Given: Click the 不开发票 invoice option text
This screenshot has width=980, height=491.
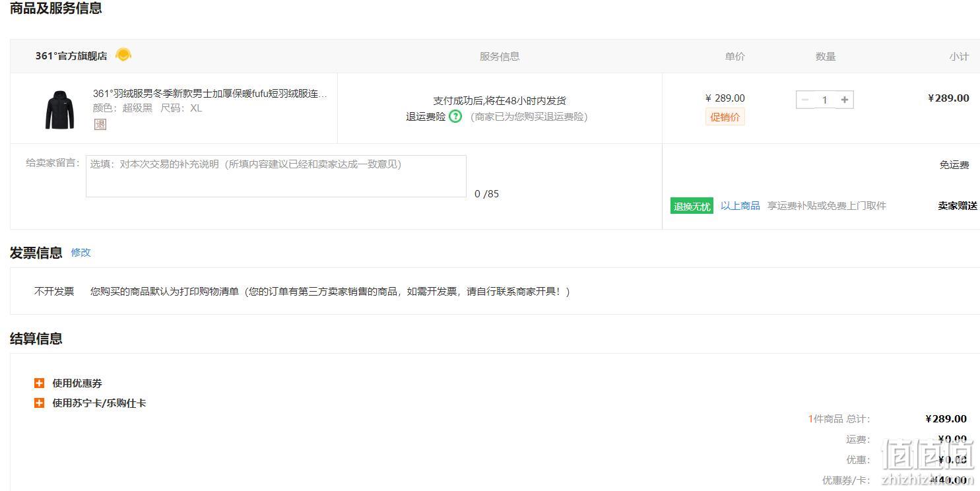Looking at the screenshot, I should tap(54, 291).
